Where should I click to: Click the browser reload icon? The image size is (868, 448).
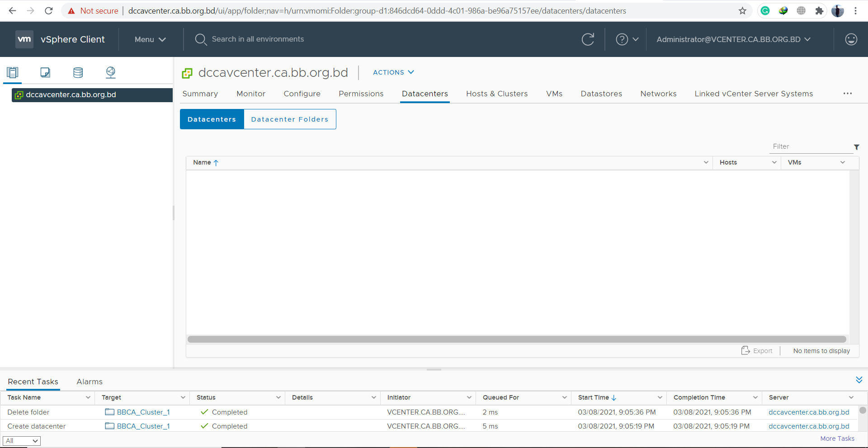coord(49,10)
